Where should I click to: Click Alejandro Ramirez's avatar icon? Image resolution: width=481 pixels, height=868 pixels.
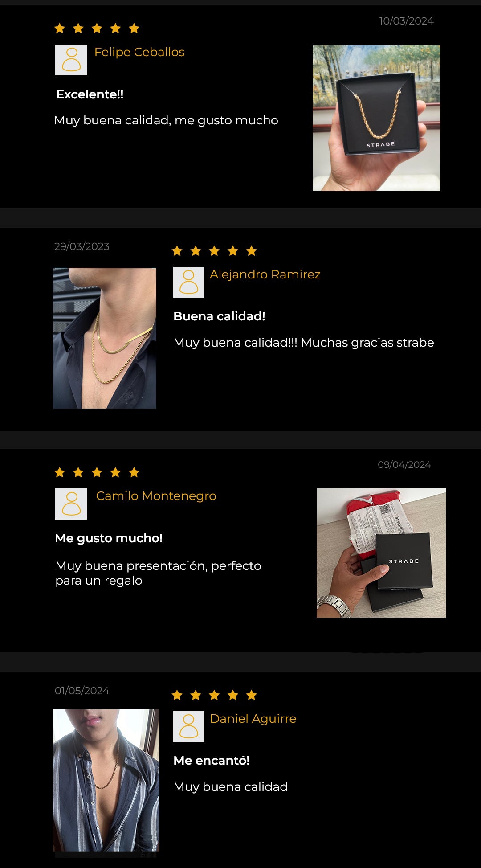coord(189,282)
